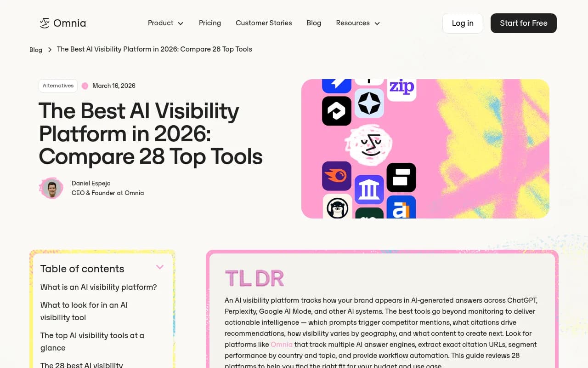This screenshot has height=368, width=588.
Task: Click the Start for Free button
Action: pyautogui.click(x=523, y=23)
